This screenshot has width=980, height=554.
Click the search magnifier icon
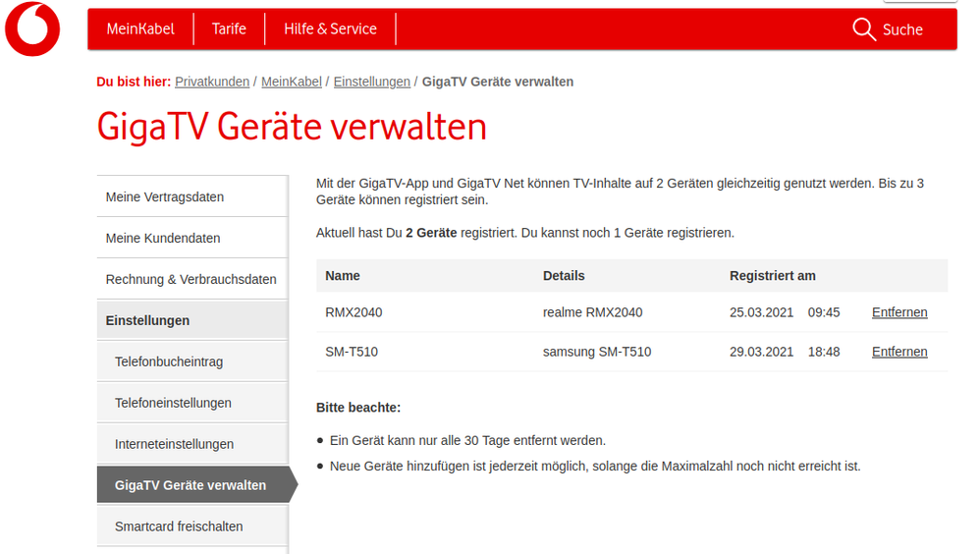click(x=864, y=28)
